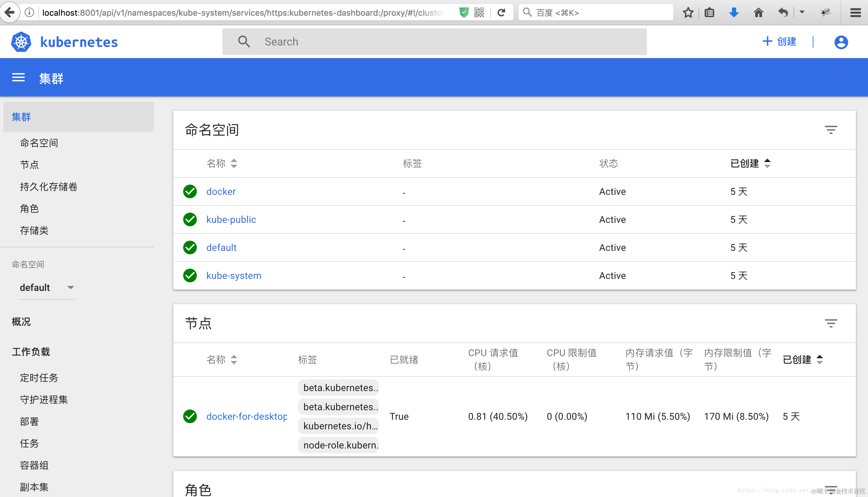Viewport: 868px width, 497px height.
Task: Open the hamburger navigation menu
Action: tap(18, 78)
